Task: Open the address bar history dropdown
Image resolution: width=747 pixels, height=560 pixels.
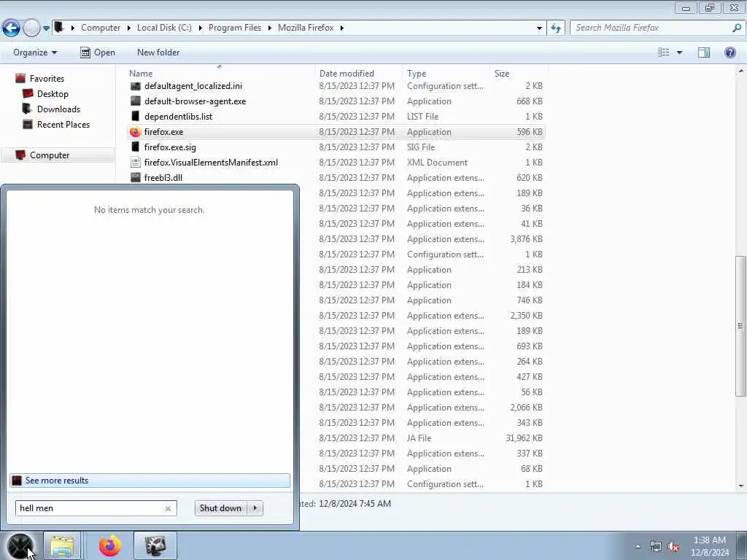Action: tap(539, 28)
